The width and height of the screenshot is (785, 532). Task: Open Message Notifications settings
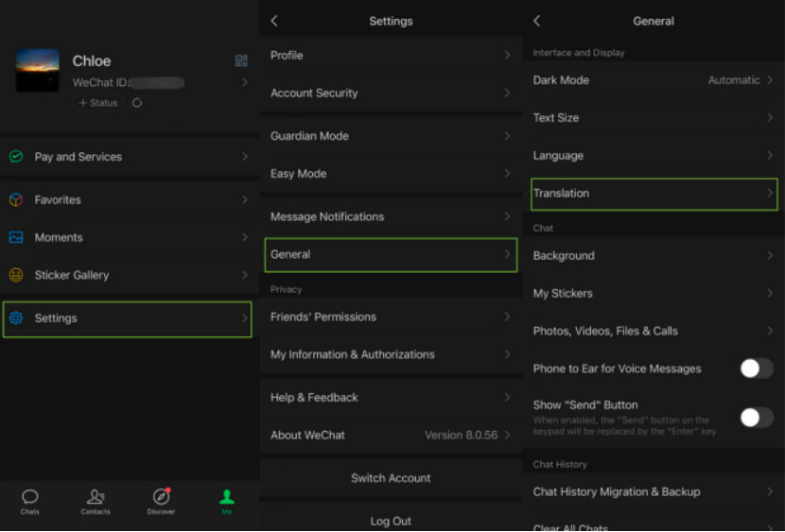(391, 216)
